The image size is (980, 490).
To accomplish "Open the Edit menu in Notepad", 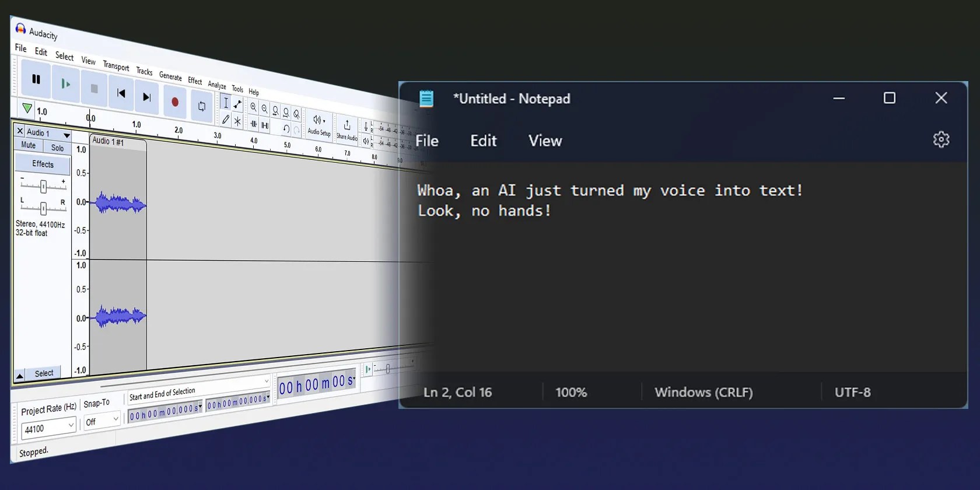I will (x=483, y=141).
